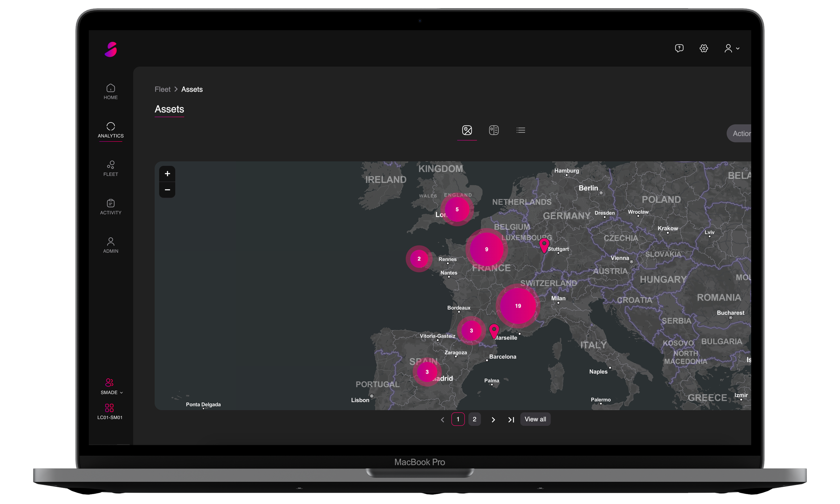Click Berlin label on map

(588, 188)
